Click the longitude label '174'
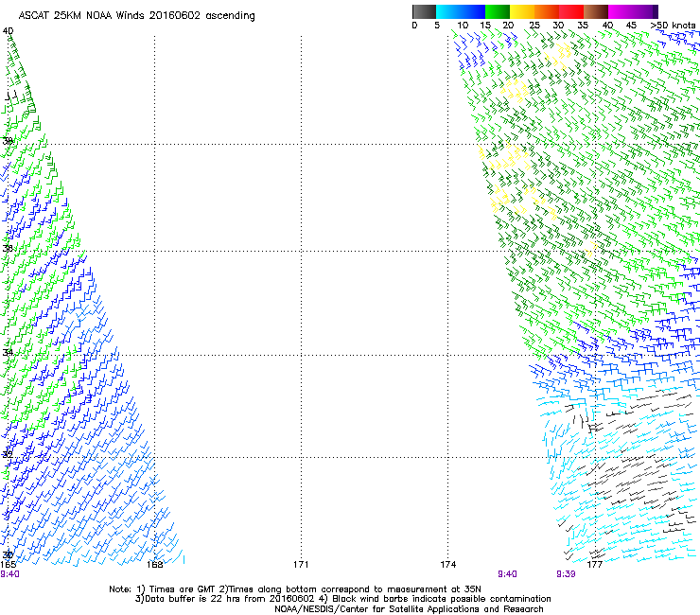Screen dimensions: 700x615 (x=447, y=565)
